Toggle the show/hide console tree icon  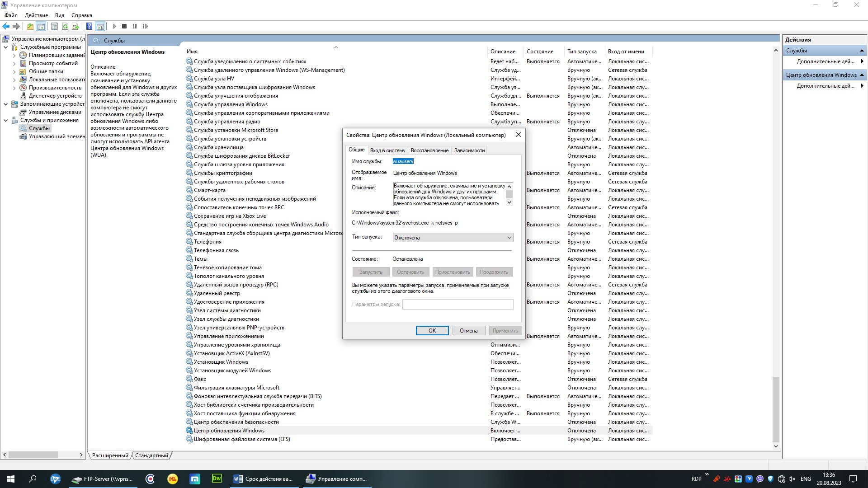(x=41, y=26)
